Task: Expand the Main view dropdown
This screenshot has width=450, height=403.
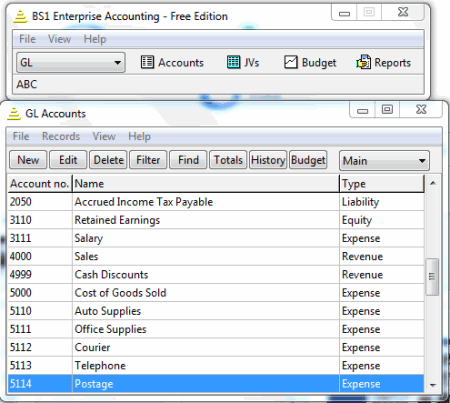Action: (384, 161)
